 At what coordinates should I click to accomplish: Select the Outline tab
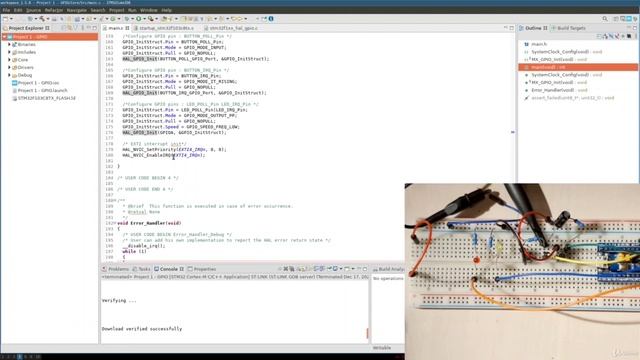coord(533,28)
